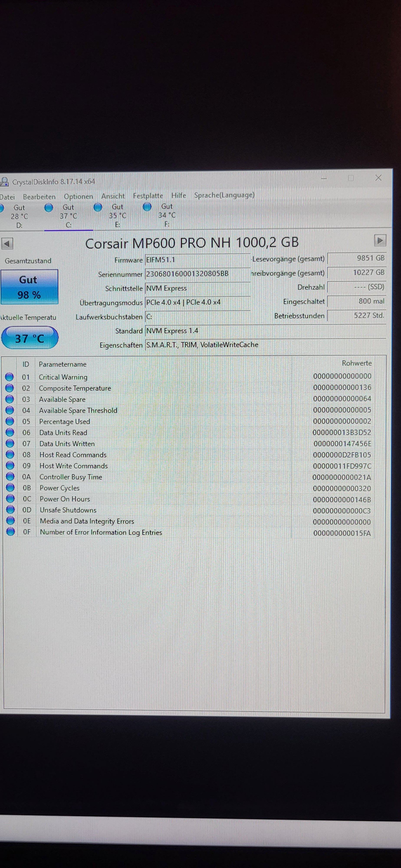Viewport: 401px width, 868px height.
Task: Click the ID column header
Action: 26,364
